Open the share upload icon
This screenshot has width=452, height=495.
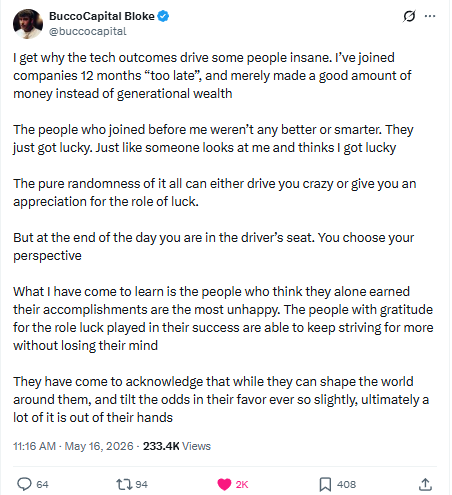(x=425, y=484)
